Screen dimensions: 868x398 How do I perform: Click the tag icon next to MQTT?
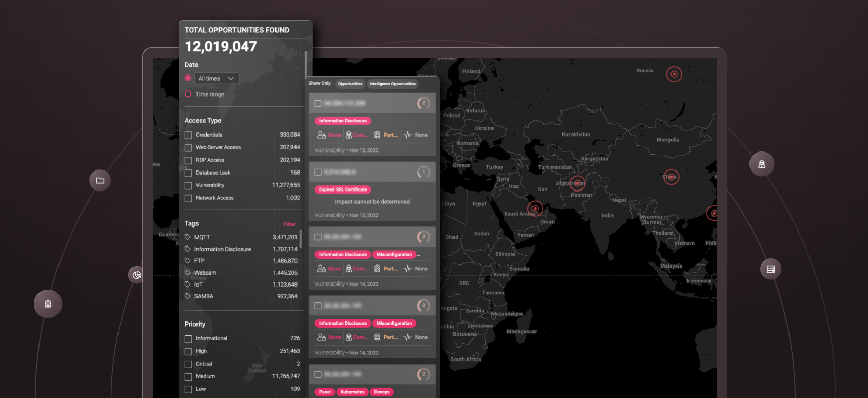click(188, 237)
